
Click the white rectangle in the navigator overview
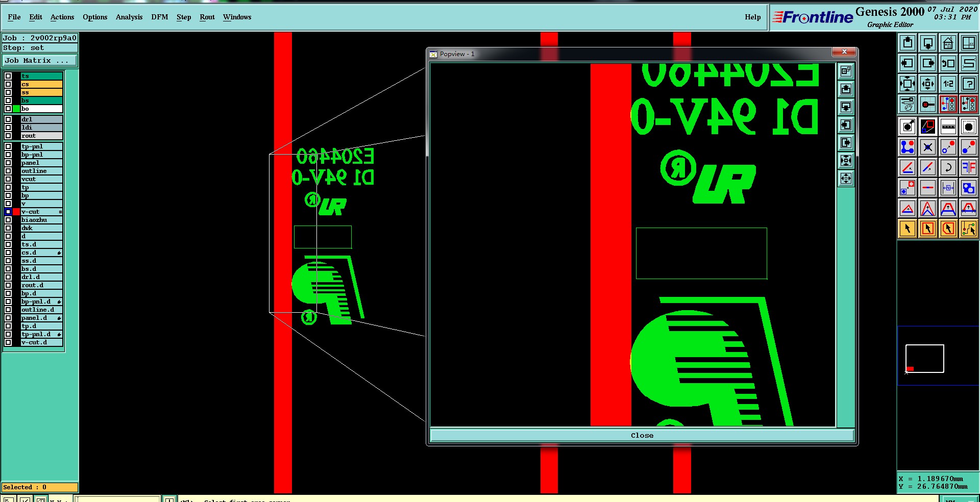coord(924,359)
